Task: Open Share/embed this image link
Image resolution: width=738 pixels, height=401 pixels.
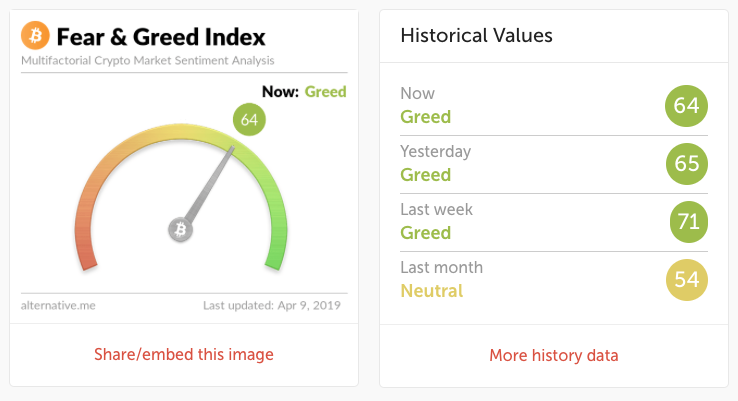Action: (x=184, y=354)
